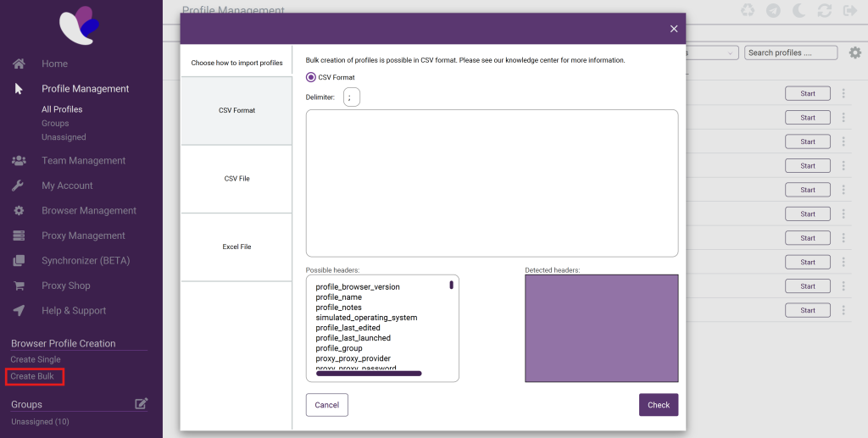
Task: Click inside the large CSV text area
Action: click(492, 182)
